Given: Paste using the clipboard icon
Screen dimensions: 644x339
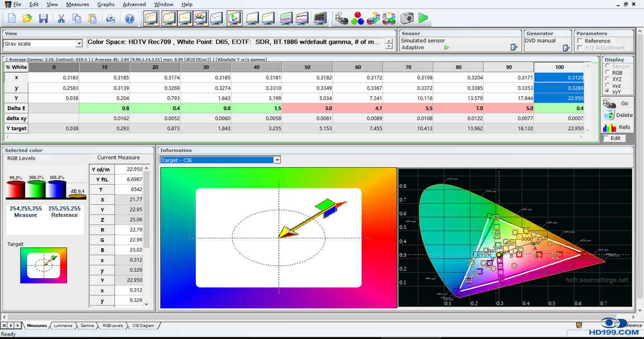Looking at the screenshot, I should coord(93,18).
